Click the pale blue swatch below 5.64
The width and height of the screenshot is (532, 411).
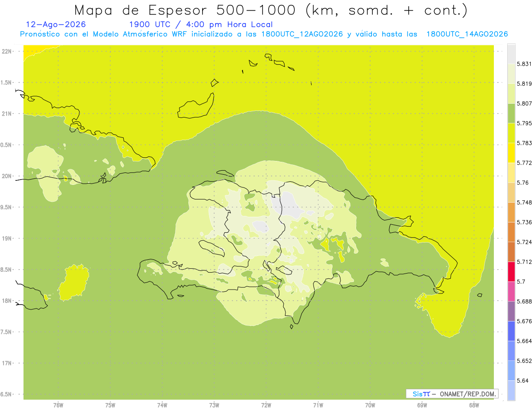pyautogui.click(x=511, y=391)
